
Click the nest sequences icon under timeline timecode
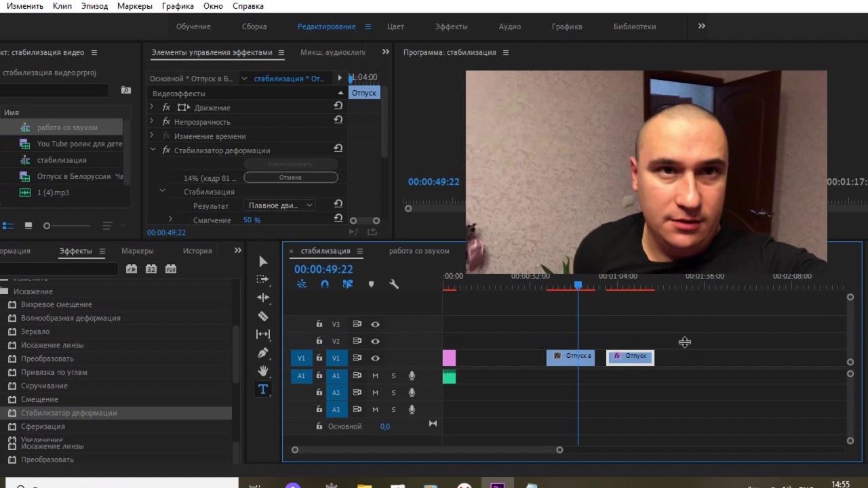302,284
